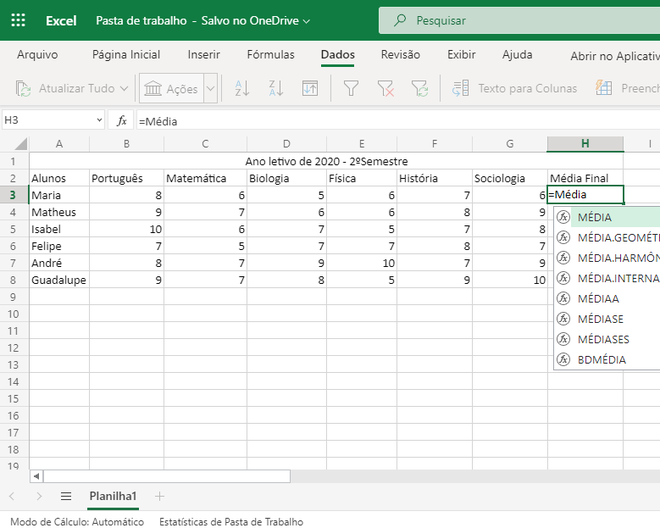Choose MÉDIAA function suggestion
Screen dimensions: 660x528
(x=598, y=298)
